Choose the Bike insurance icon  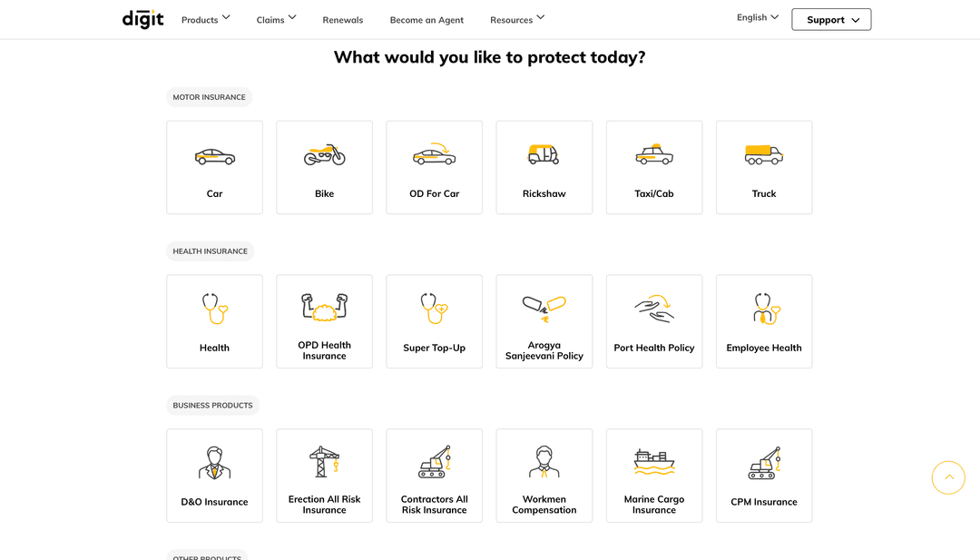[324, 154]
